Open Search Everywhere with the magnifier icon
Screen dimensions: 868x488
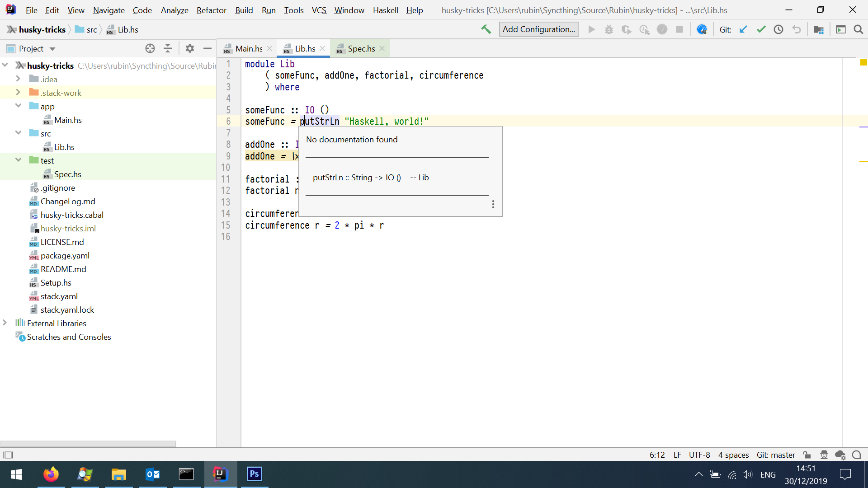click(858, 29)
